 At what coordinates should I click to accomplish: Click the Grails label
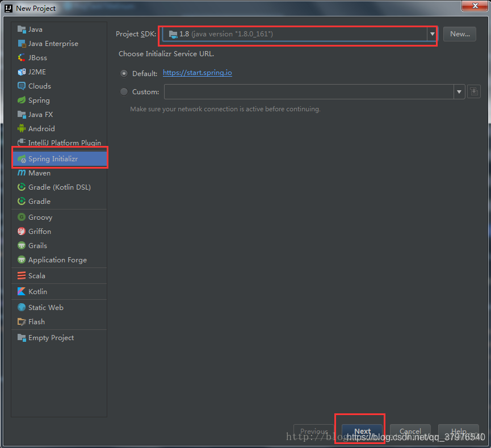pos(37,246)
